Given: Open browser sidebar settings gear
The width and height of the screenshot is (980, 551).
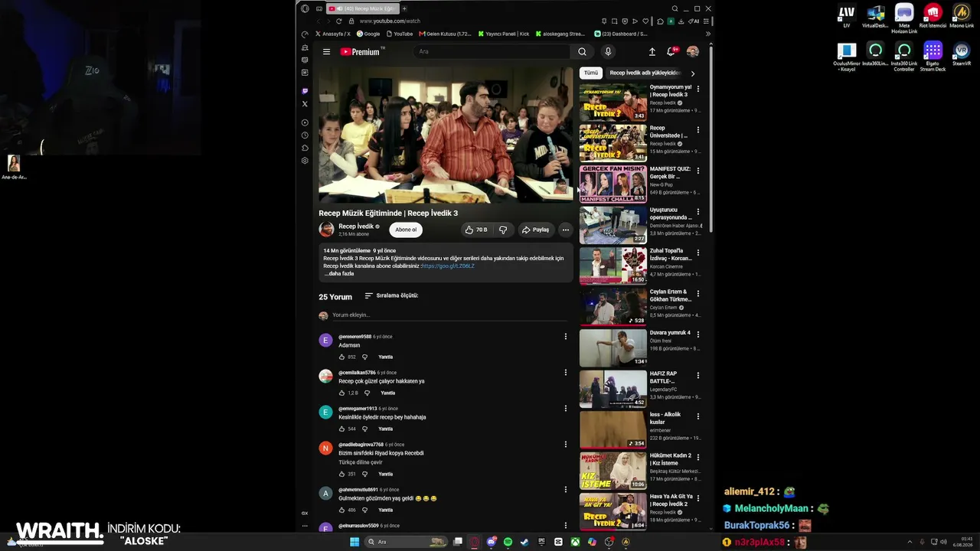Looking at the screenshot, I should pos(305,161).
